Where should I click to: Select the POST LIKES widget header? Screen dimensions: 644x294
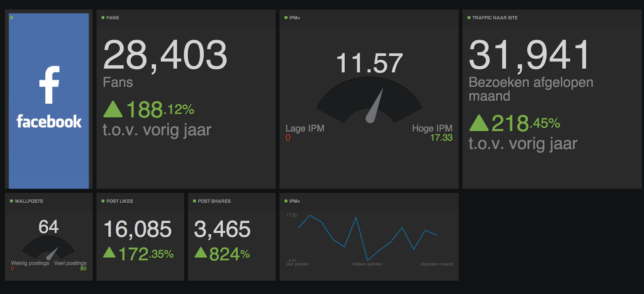coord(119,201)
